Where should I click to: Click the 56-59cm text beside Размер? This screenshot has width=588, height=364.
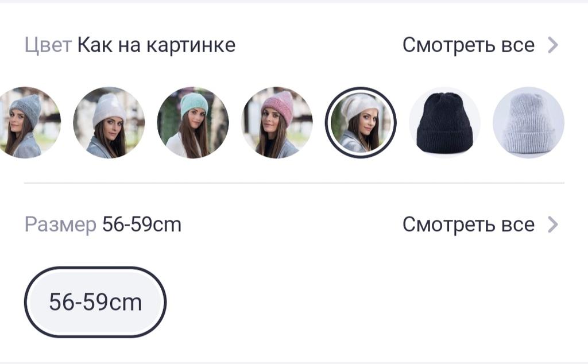coord(142,224)
